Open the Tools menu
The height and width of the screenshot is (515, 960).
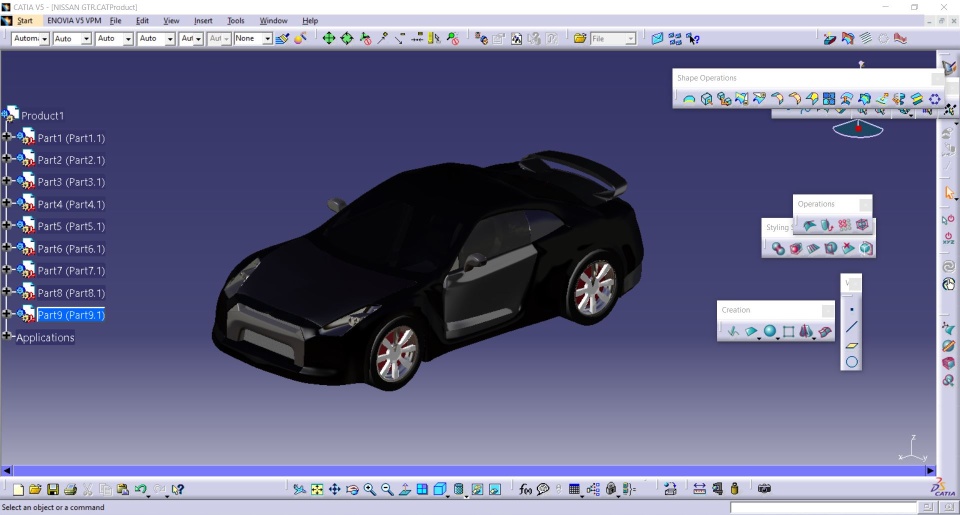236,21
